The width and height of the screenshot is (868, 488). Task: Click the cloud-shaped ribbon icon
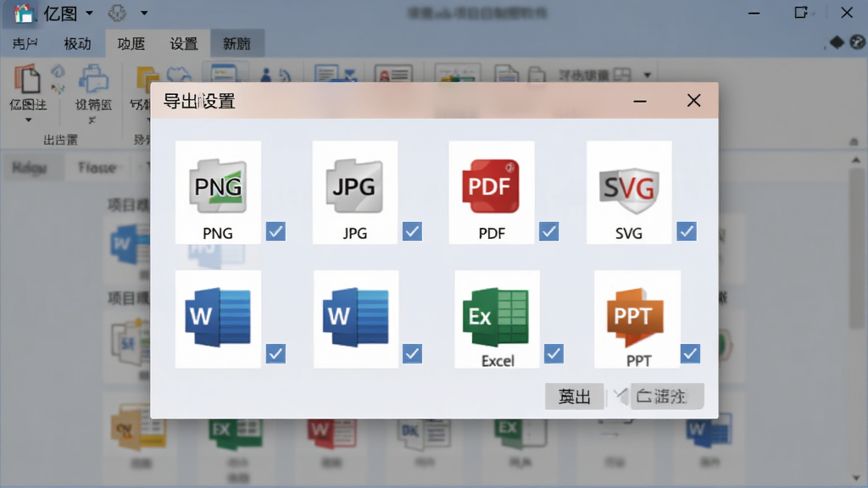point(178,75)
